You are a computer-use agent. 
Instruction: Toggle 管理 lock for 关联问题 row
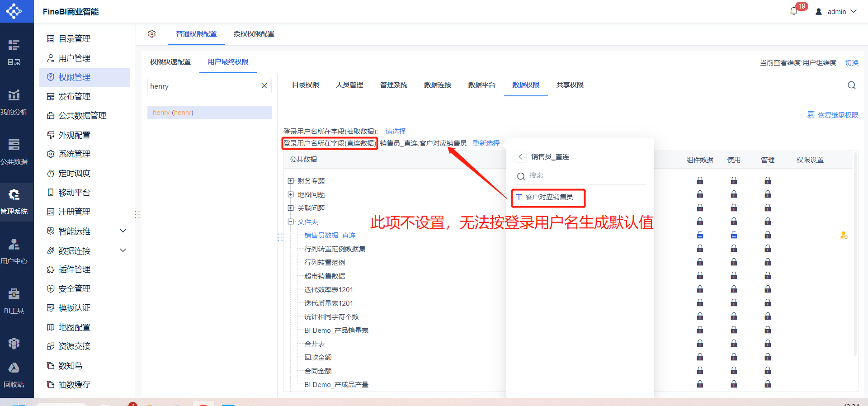[x=768, y=208]
